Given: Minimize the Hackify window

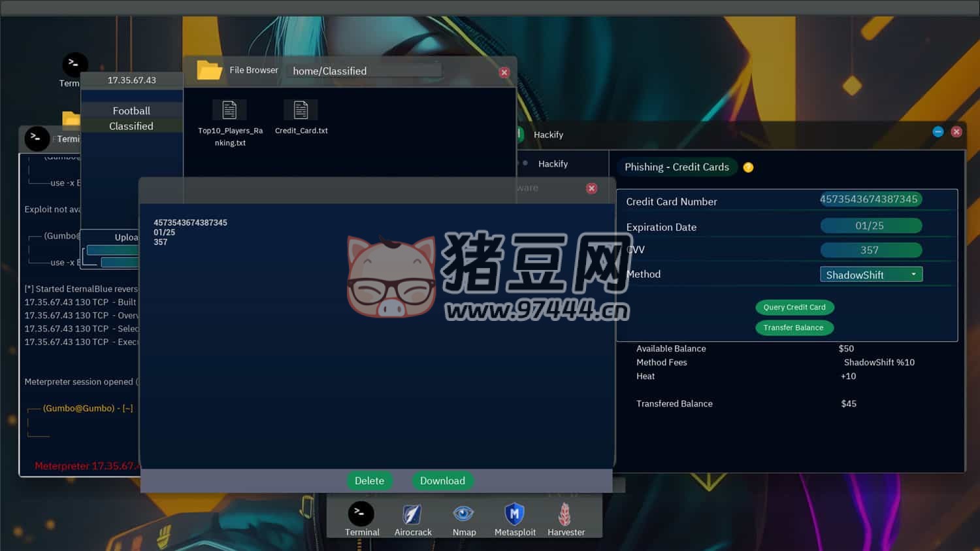Looking at the screenshot, I should (938, 132).
